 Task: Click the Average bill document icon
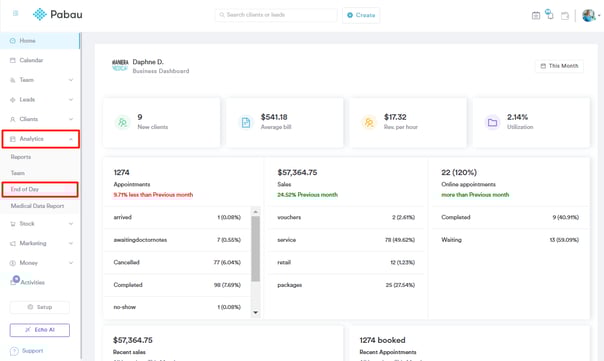pos(246,123)
